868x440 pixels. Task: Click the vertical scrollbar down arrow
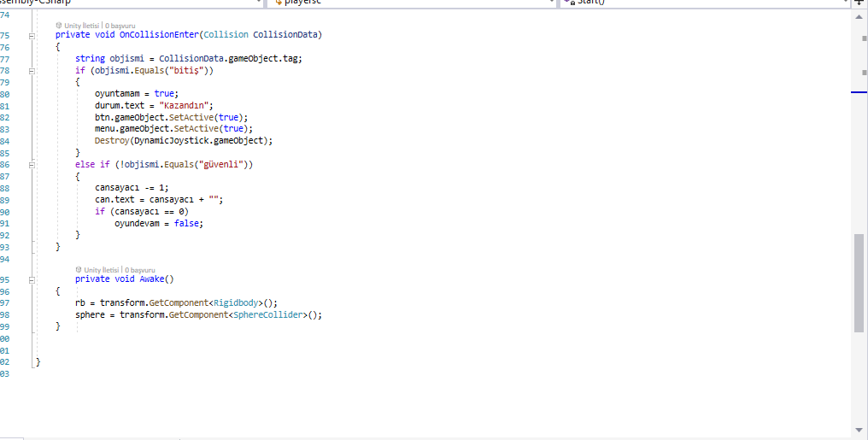(x=859, y=430)
